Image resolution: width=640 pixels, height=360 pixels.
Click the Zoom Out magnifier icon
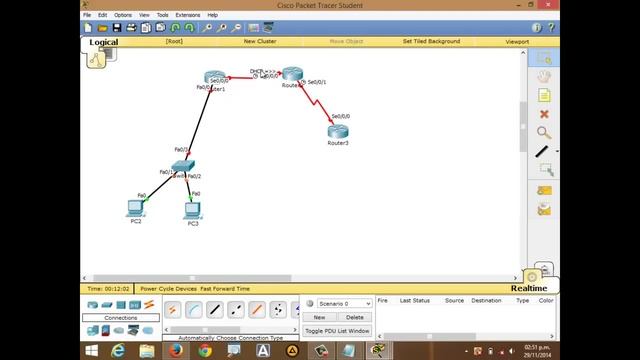[x=236, y=28]
